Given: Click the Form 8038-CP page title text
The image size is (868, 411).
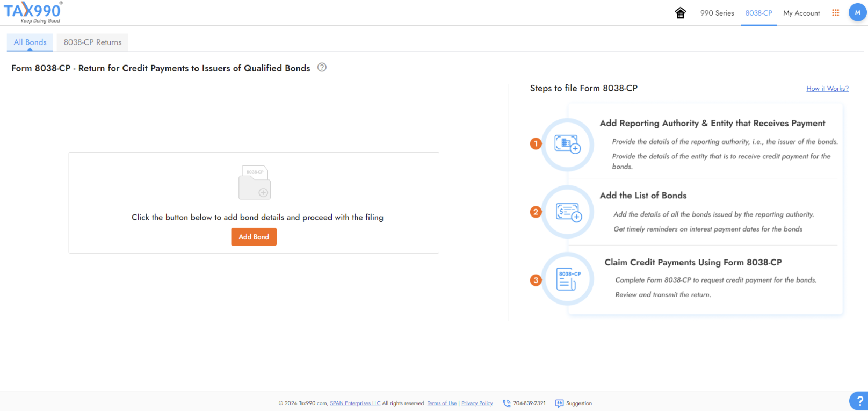Looking at the screenshot, I should click(161, 68).
